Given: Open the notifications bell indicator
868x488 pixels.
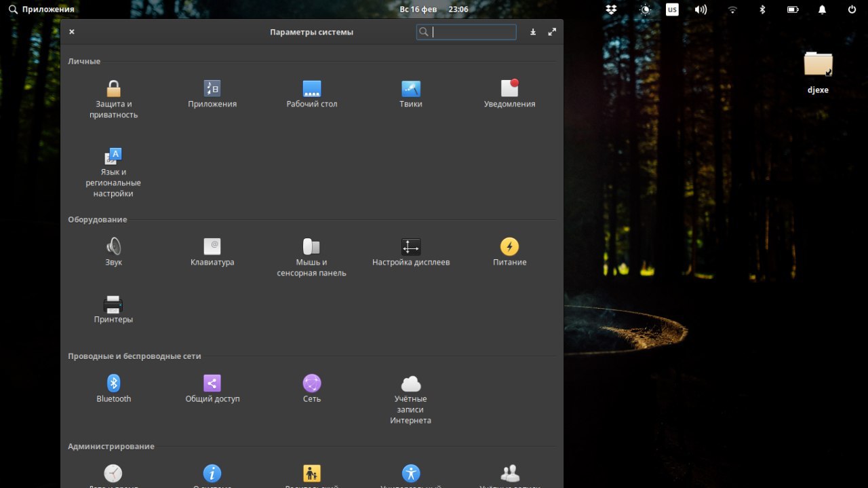Looking at the screenshot, I should point(822,10).
